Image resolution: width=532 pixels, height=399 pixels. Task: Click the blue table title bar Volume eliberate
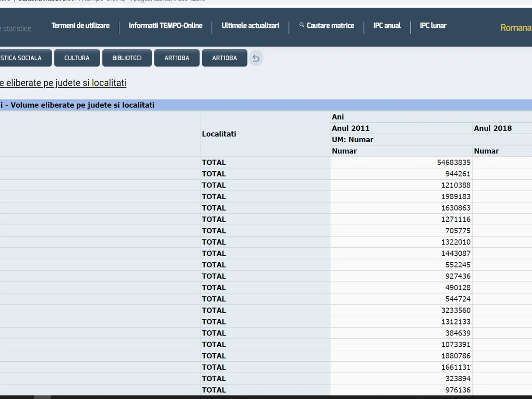pyautogui.click(x=177, y=105)
